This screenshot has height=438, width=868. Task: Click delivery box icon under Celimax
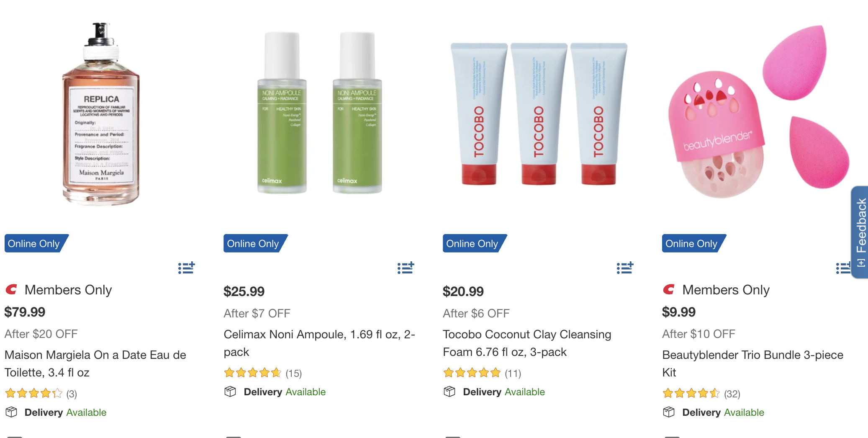coord(230,392)
